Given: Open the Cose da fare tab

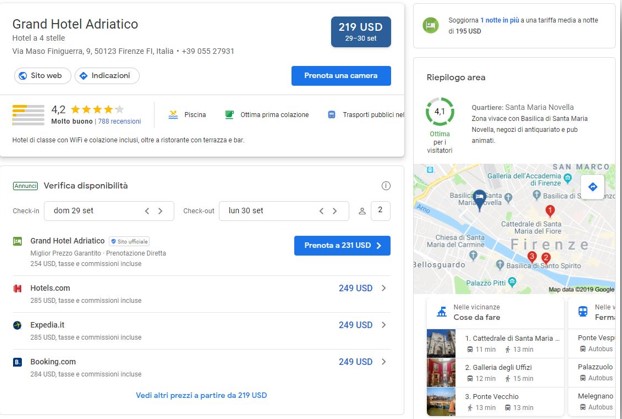Looking at the screenshot, I should [495, 313].
